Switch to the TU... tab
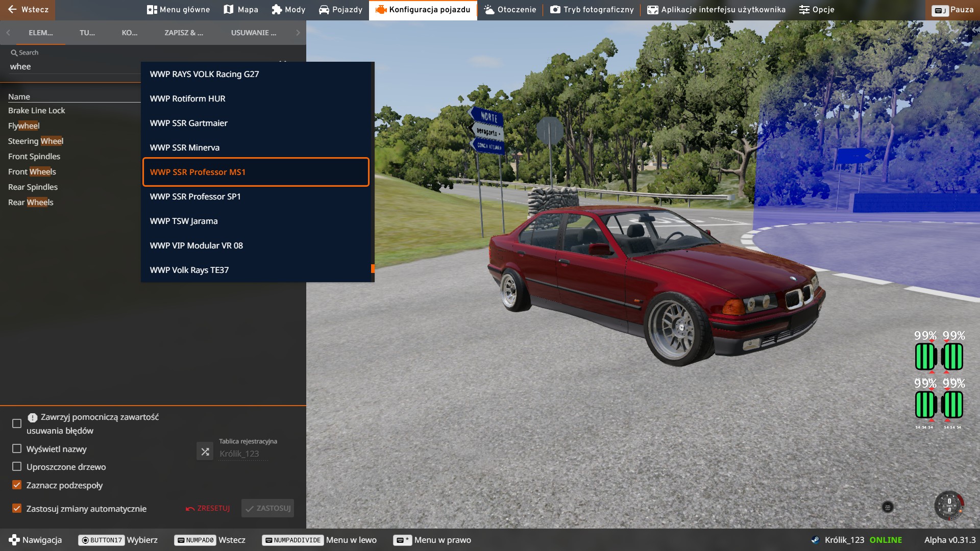 pyautogui.click(x=87, y=33)
